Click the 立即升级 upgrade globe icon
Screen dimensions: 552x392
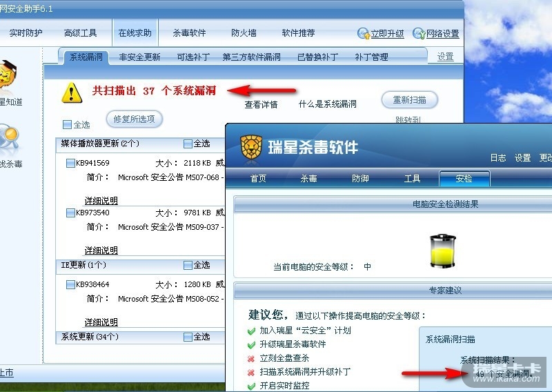point(363,33)
